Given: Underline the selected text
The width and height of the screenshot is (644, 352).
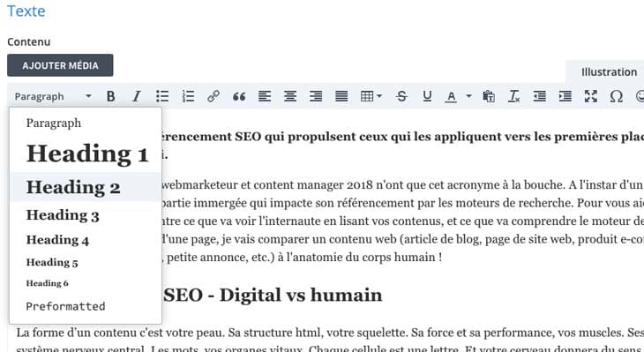Looking at the screenshot, I should coord(427,96).
